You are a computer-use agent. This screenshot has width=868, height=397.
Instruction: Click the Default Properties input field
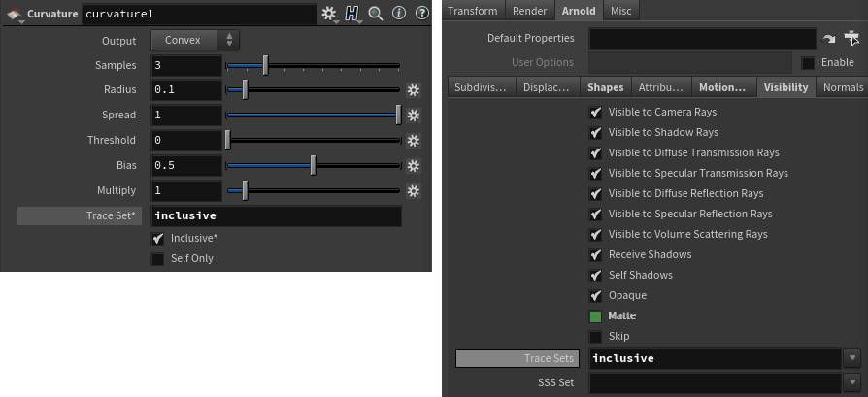703,39
